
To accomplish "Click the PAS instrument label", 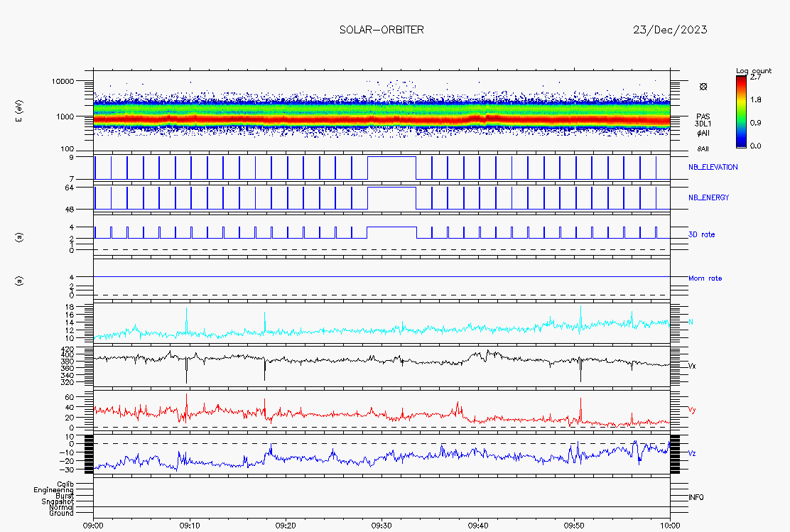I will [x=703, y=116].
